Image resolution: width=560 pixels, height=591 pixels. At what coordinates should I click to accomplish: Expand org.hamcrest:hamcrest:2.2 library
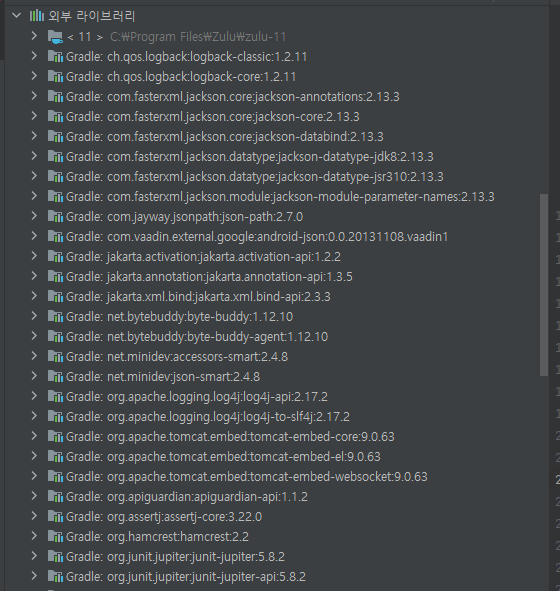coord(34,536)
